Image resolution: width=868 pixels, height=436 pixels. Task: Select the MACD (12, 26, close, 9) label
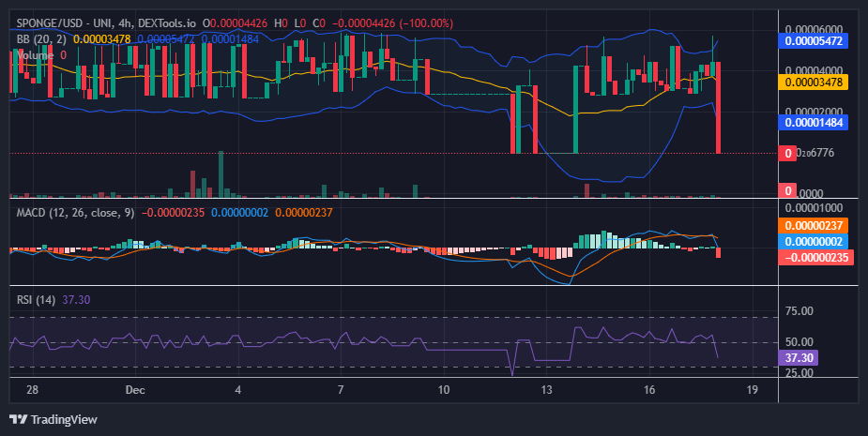pyautogui.click(x=75, y=213)
